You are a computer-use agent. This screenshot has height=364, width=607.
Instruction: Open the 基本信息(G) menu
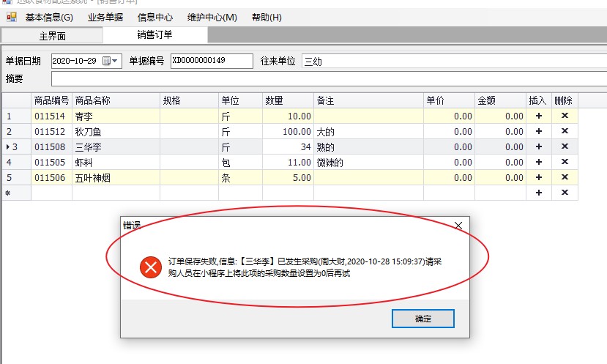point(49,18)
